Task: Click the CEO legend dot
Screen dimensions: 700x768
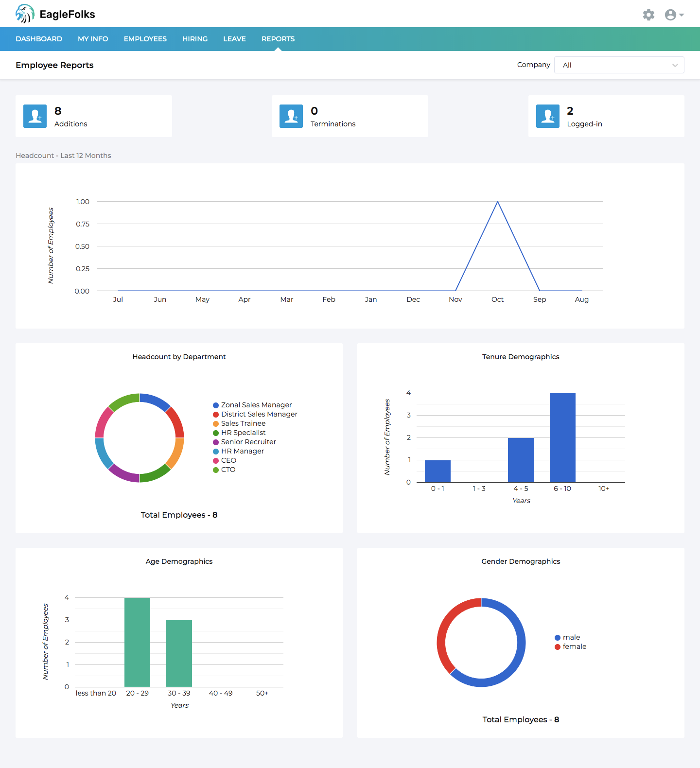Action: (x=216, y=461)
